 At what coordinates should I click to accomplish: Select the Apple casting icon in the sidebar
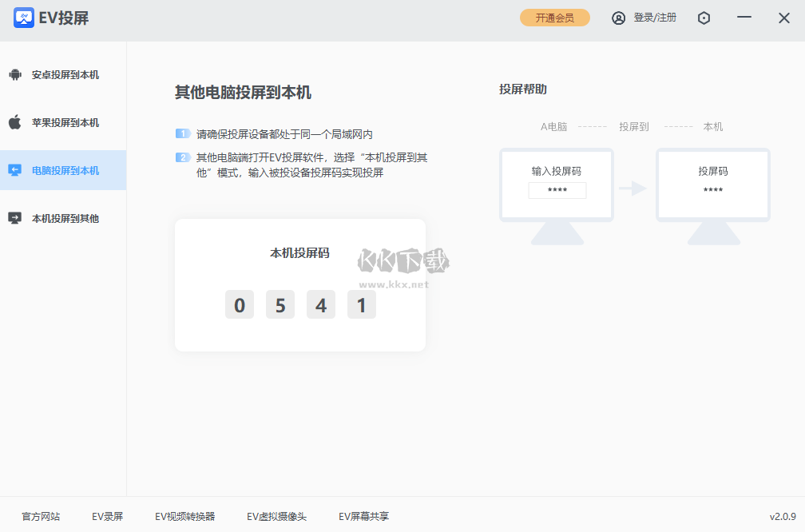18,122
